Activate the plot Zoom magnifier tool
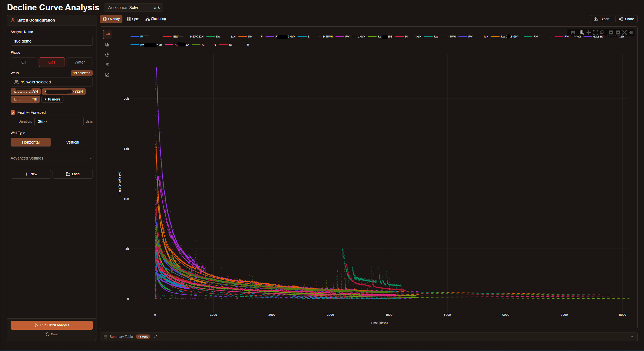The height and width of the screenshot is (351, 644). click(582, 32)
